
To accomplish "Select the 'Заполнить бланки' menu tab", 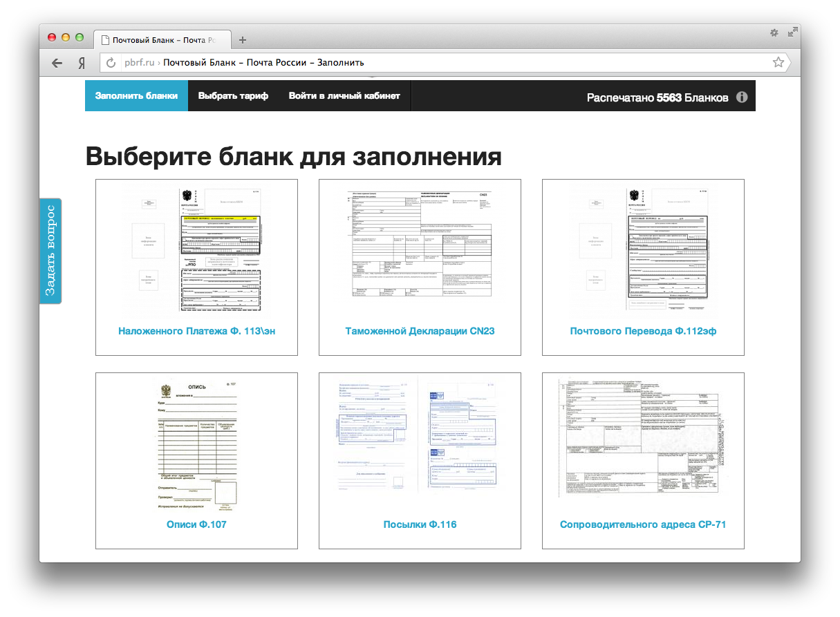I will [x=136, y=96].
